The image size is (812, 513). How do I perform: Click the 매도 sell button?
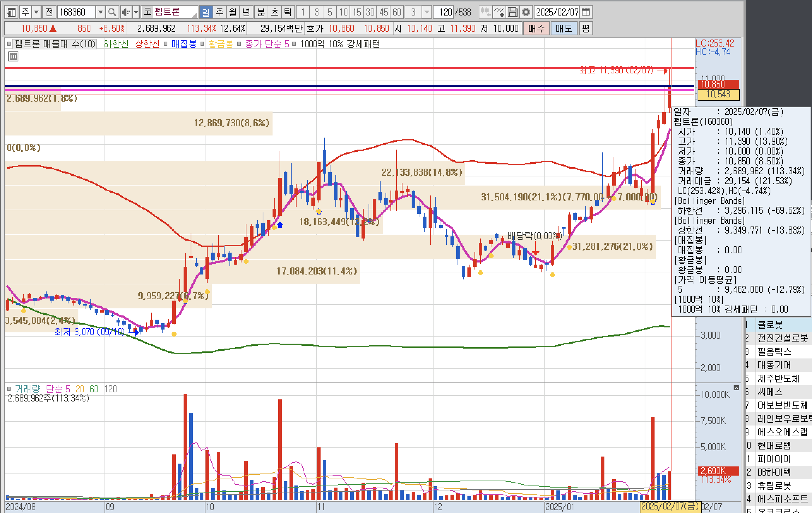pos(564,28)
